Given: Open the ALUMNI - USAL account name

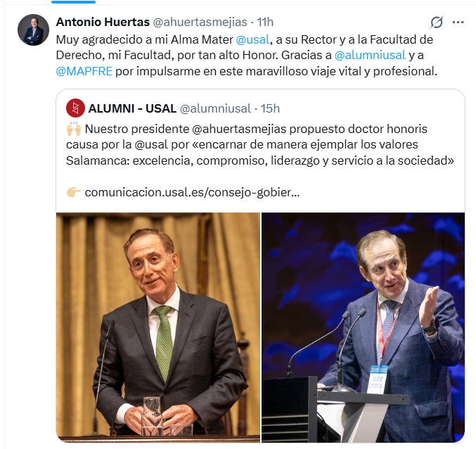Looking at the screenshot, I should coord(132,108).
